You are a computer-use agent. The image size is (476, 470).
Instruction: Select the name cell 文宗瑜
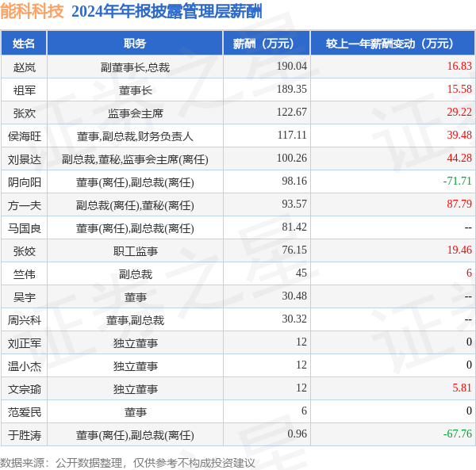(25, 389)
